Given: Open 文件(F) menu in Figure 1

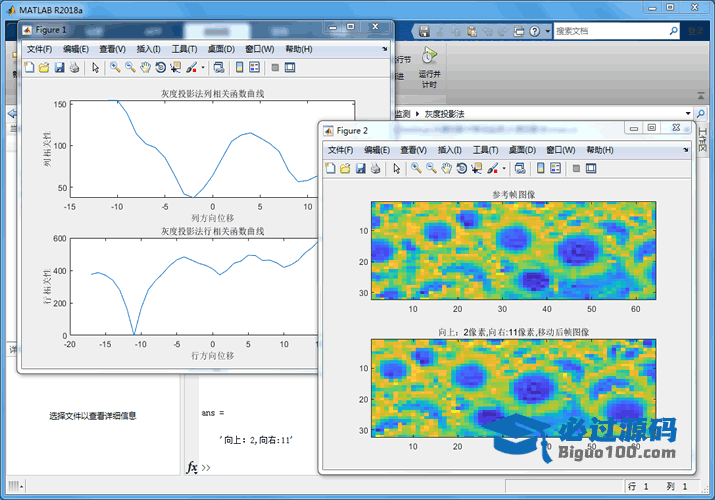Looking at the screenshot, I should click(x=39, y=49).
